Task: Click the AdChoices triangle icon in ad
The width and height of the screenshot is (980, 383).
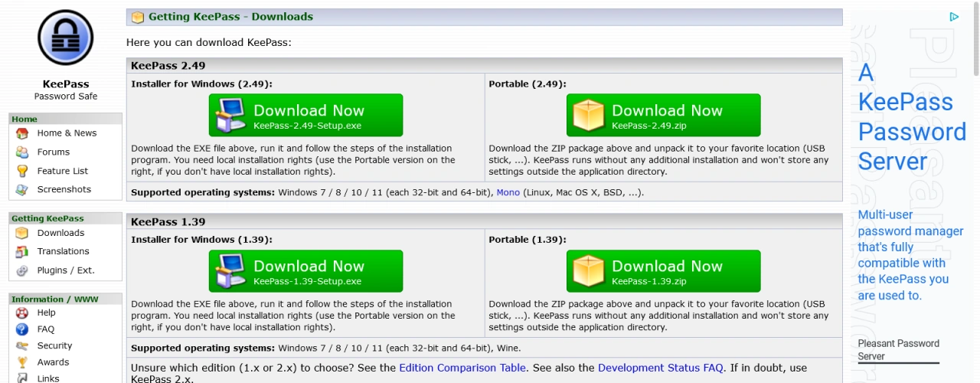Action: tap(954, 16)
